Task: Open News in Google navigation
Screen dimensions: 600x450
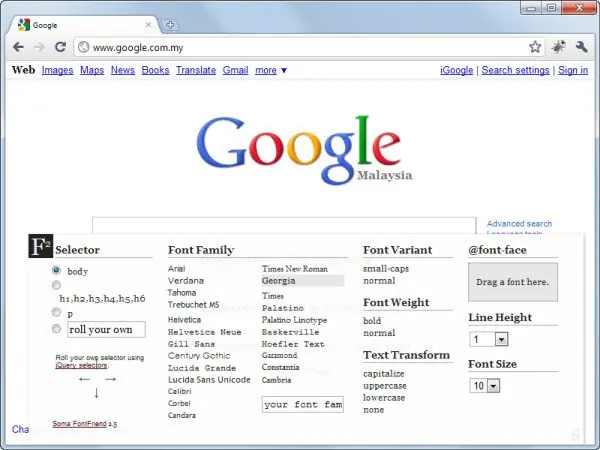Action: [122, 70]
